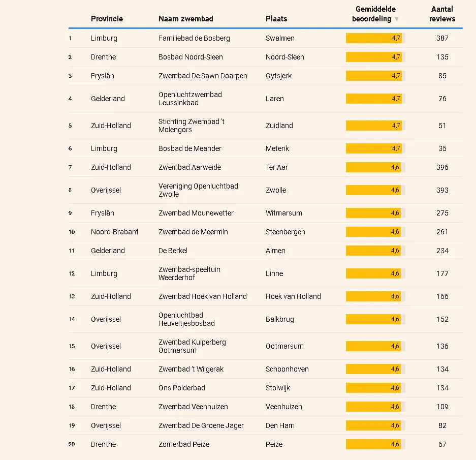The width and height of the screenshot is (476, 460).
Task: Click Zwembad De Groene Jager entry
Action: tap(201, 425)
